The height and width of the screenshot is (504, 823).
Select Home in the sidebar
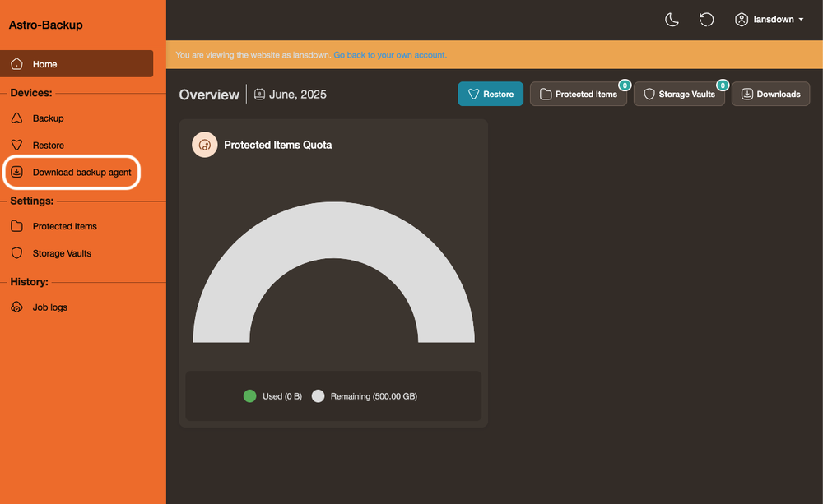77,64
